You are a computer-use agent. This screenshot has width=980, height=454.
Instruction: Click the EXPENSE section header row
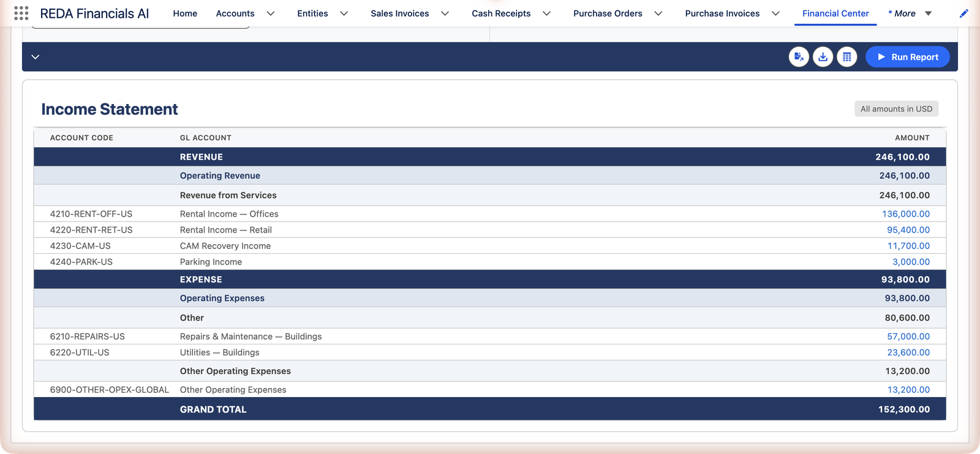(490, 279)
